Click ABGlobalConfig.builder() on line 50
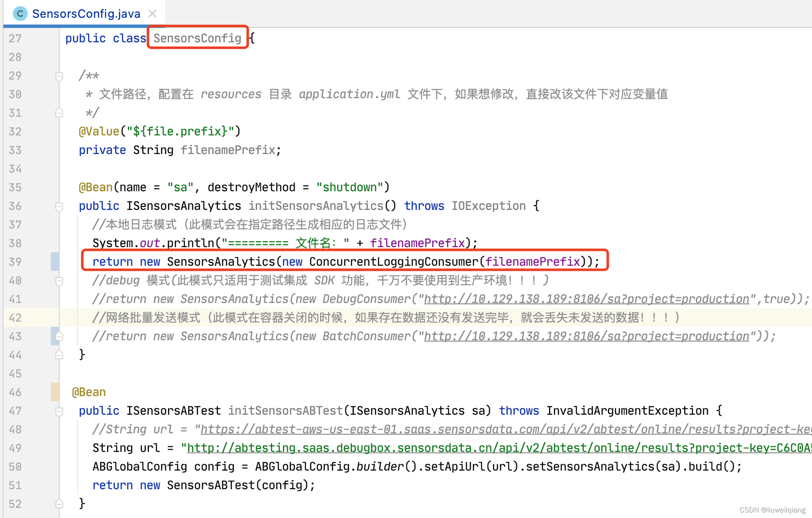The width and height of the screenshot is (812, 518). click(336, 466)
